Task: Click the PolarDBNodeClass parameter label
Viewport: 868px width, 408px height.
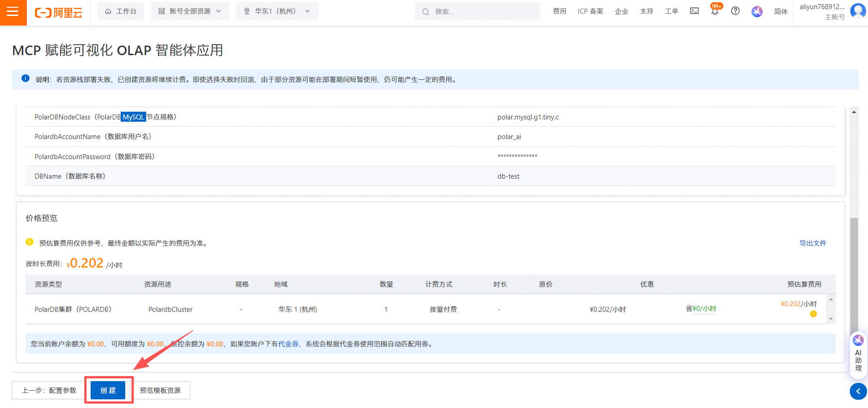Action: click(106, 117)
